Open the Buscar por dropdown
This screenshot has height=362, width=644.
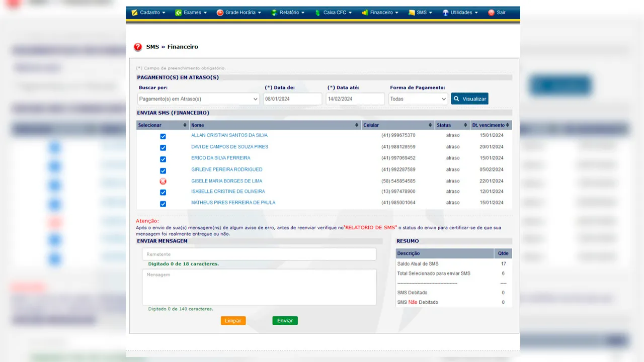point(198,99)
